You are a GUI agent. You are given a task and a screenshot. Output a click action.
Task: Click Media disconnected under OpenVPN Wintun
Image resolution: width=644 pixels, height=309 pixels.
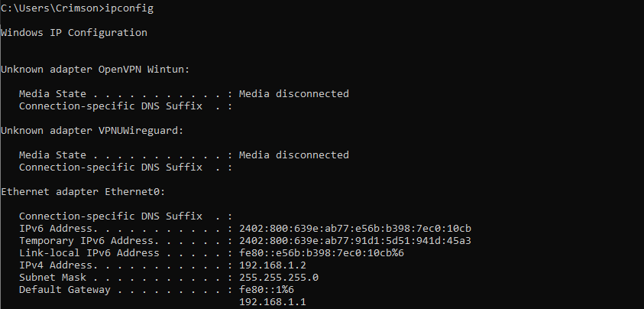click(293, 94)
